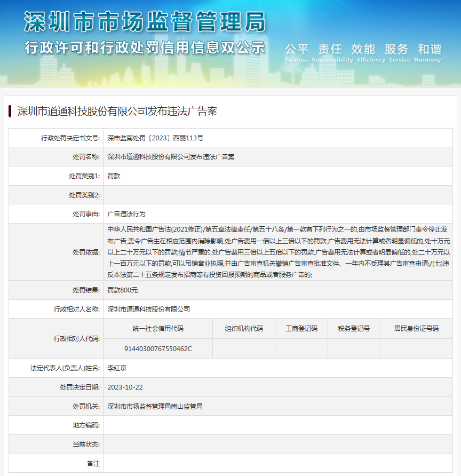Click the label 处罚依据
This screenshot has width=461, height=476.
(86, 252)
